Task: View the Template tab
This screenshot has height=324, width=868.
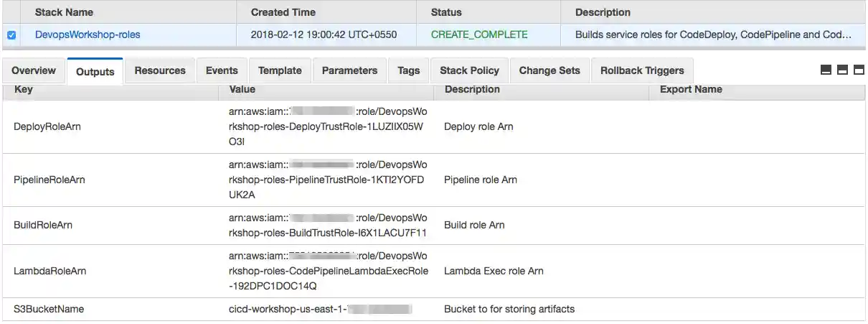Action: tap(280, 70)
